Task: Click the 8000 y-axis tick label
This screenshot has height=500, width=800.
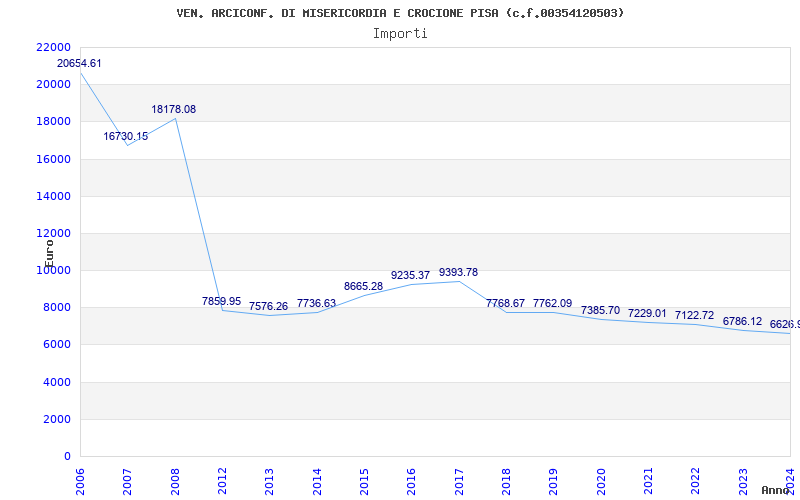Action: click(x=57, y=308)
